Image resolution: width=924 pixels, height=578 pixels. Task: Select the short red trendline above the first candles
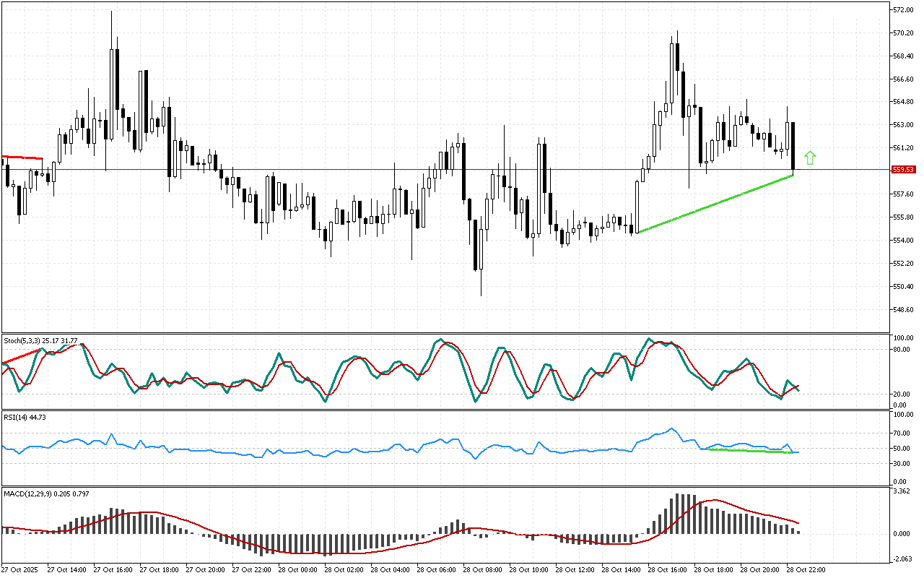[x=22, y=157]
